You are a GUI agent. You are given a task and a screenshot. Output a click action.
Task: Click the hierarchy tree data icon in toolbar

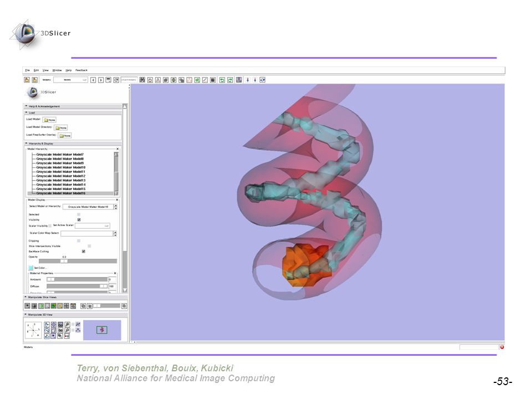[158, 80]
